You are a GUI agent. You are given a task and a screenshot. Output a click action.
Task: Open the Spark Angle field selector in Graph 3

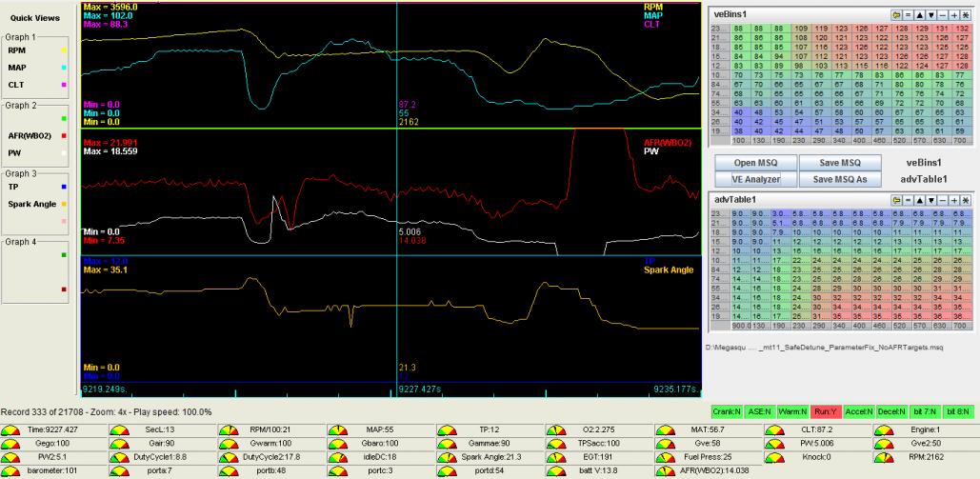pyautogui.click(x=30, y=204)
